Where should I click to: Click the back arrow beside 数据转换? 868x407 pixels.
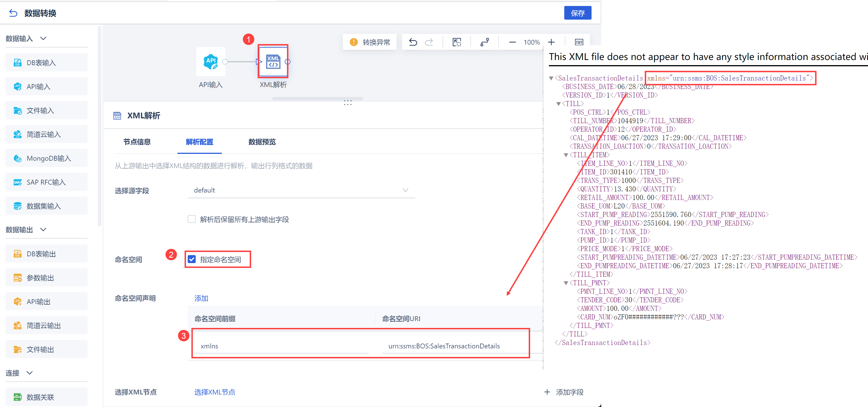click(x=13, y=13)
